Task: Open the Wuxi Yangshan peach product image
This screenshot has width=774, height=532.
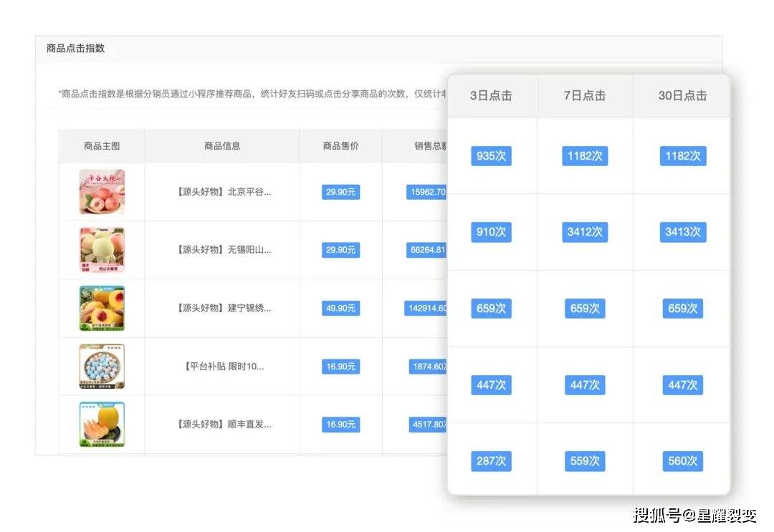Action: coord(102,250)
